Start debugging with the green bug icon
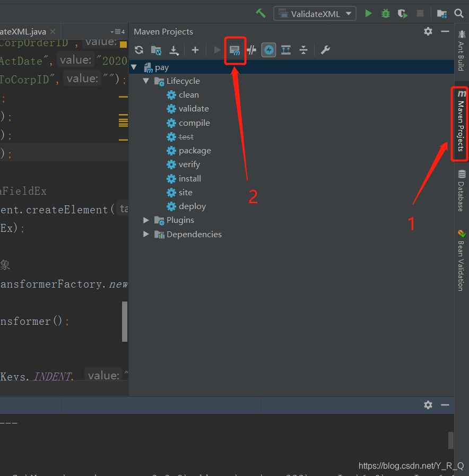Image resolution: width=469 pixels, height=476 pixels. tap(386, 14)
